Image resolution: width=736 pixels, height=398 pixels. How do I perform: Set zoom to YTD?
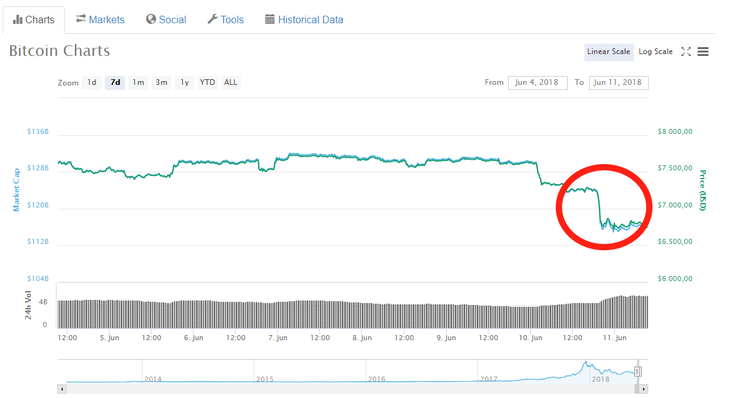pyautogui.click(x=207, y=83)
